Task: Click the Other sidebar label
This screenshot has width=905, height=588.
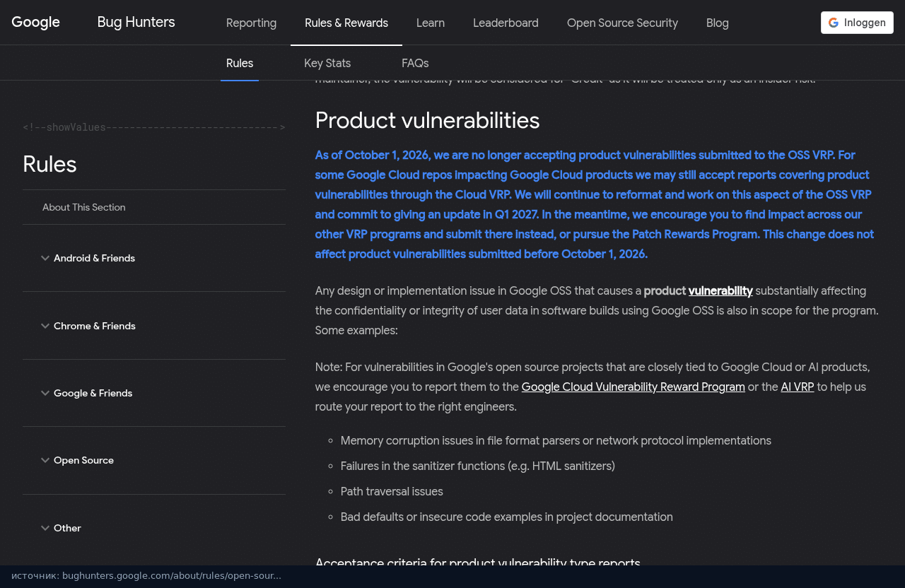Action: [67, 528]
